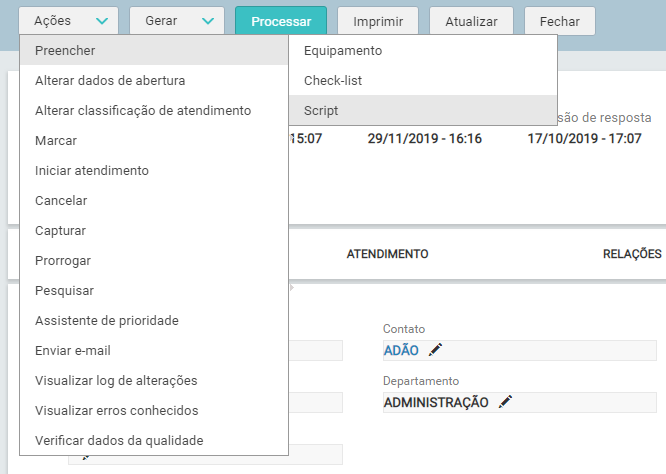Select the Capturar menu item
The image size is (666, 474).
(x=154, y=231)
